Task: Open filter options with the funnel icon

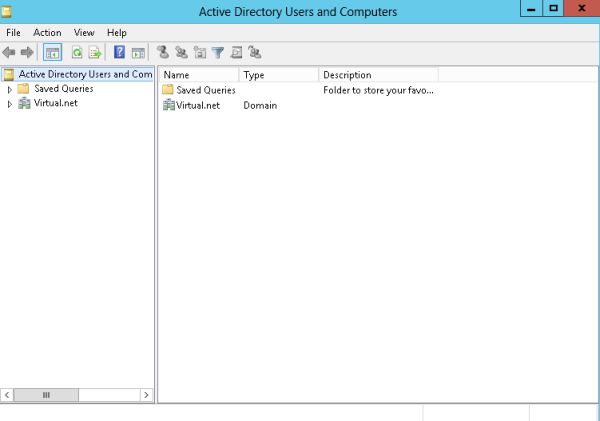Action: tap(218, 52)
